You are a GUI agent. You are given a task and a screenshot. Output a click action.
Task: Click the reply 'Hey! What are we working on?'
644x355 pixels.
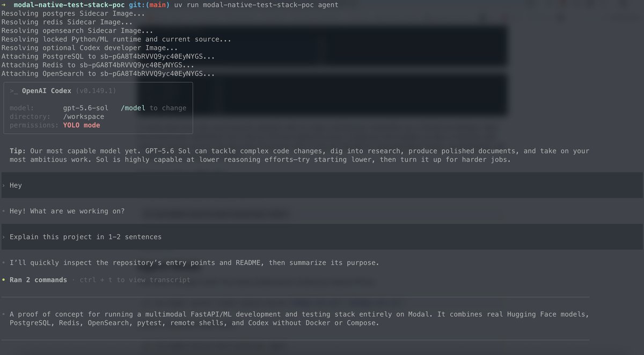67,211
